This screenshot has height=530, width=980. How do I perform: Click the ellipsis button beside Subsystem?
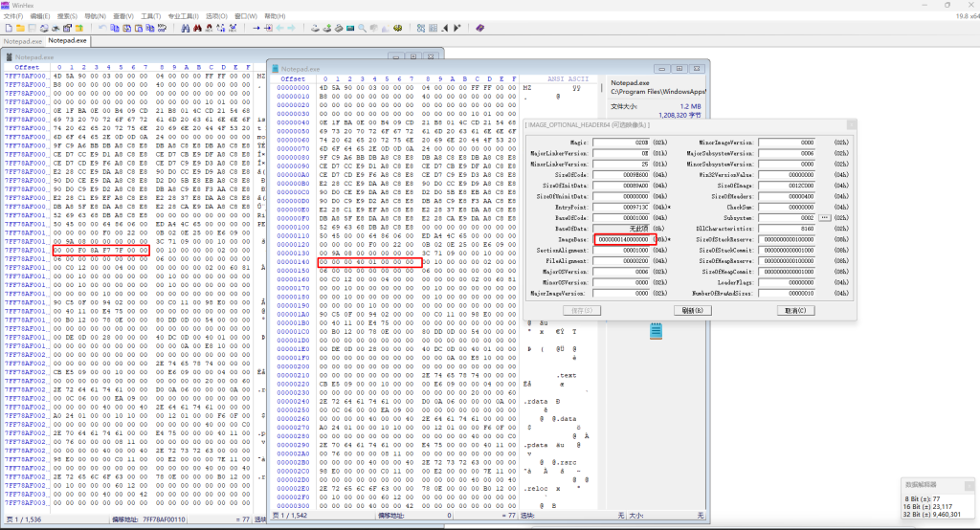click(x=823, y=217)
